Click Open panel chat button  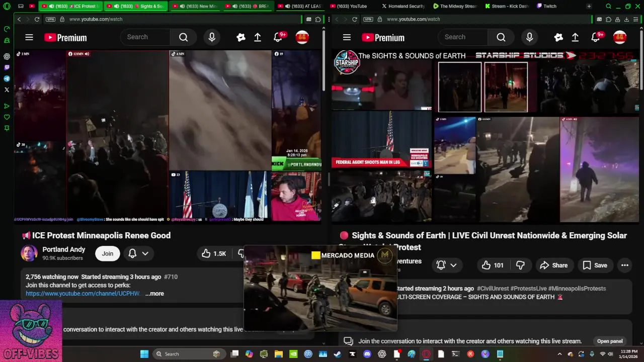pyautogui.click(x=610, y=341)
